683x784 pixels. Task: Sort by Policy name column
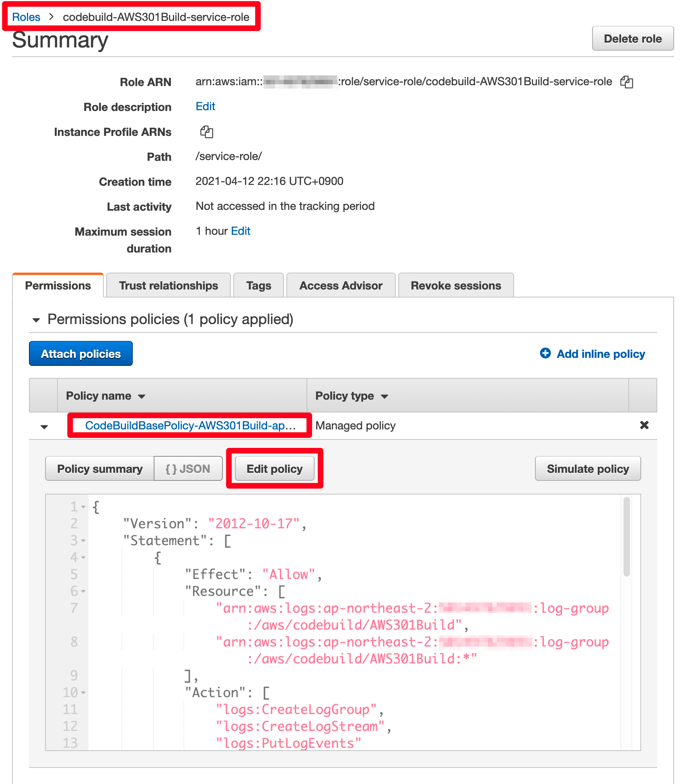[105, 396]
